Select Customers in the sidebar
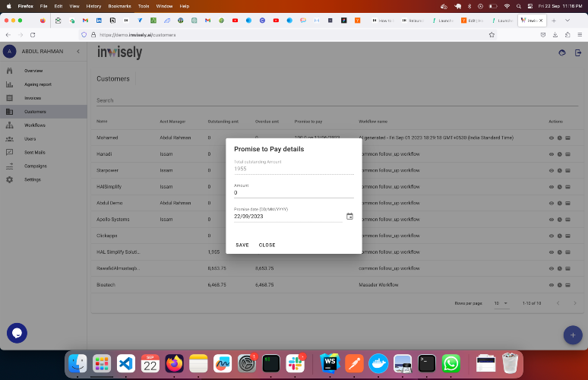 pyautogui.click(x=43, y=112)
